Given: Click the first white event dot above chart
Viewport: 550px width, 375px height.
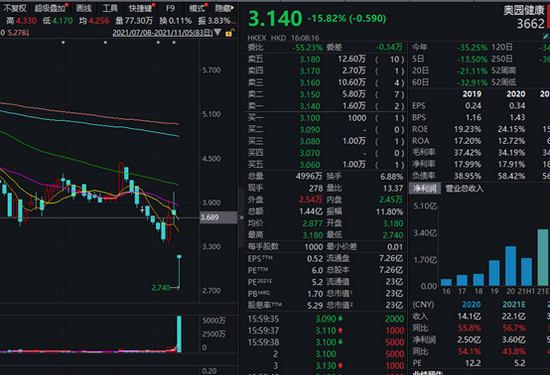Looking at the screenshot, I should point(63,42).
